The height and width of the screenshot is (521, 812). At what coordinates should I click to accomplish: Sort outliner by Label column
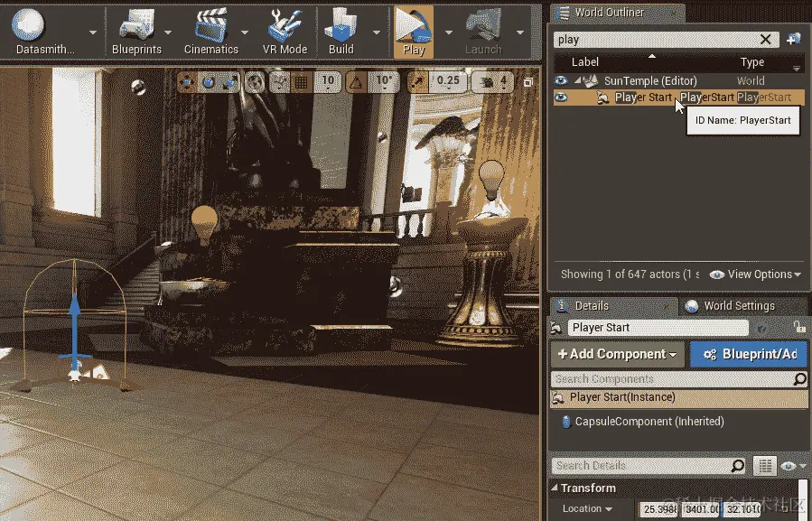(585, 62)
